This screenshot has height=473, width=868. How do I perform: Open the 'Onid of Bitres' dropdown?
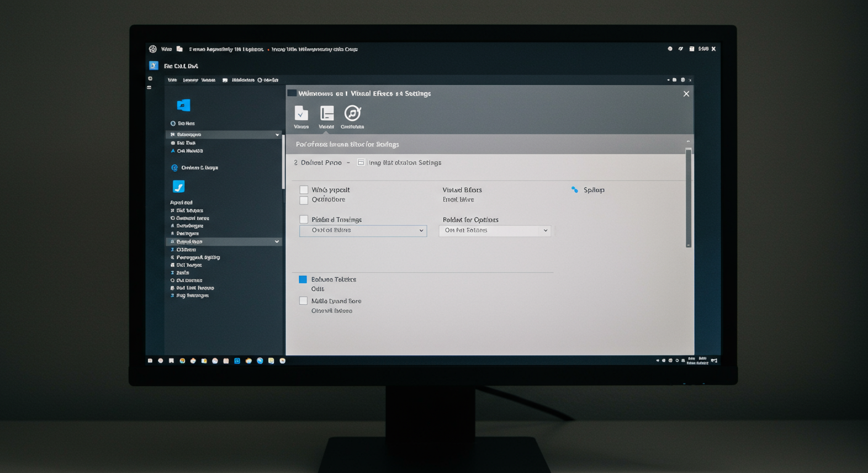click(363, 230)
